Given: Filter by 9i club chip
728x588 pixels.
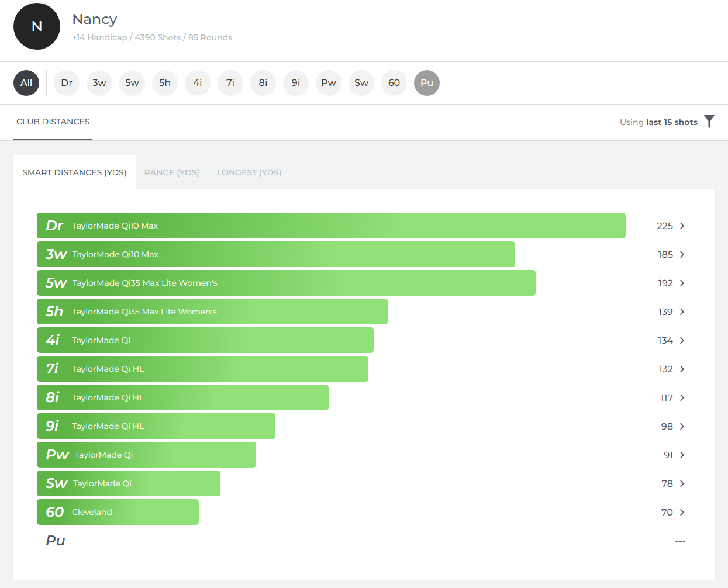Looking at the screenshot, I should click(296, 83).
